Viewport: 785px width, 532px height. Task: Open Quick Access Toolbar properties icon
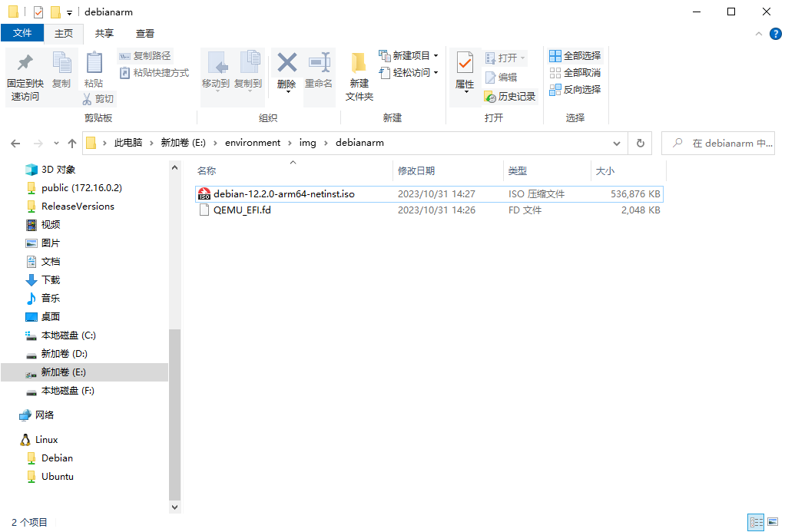pos(38,12)
